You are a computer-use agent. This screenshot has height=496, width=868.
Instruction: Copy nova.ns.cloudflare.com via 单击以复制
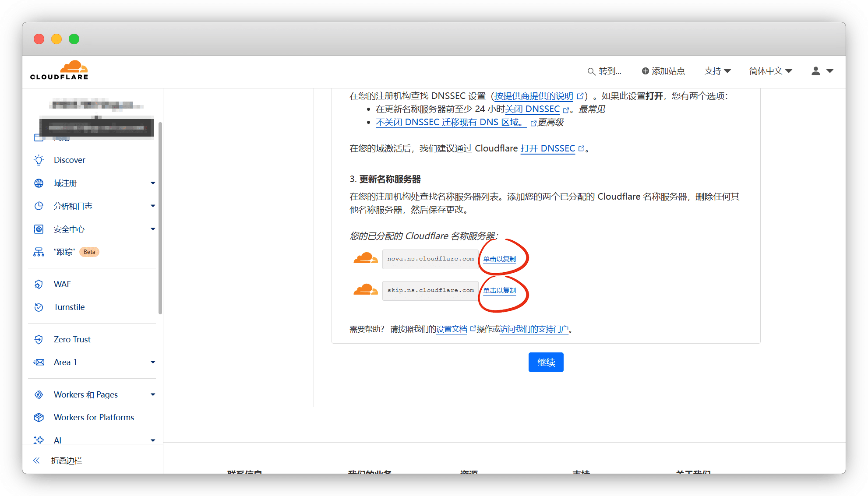tap(499, 259)
